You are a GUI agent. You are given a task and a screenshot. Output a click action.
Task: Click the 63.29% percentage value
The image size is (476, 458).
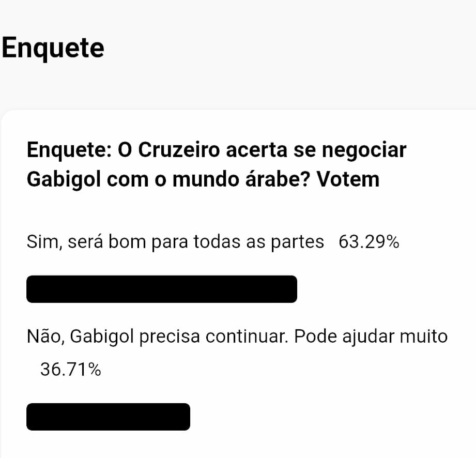coord(369,242)
